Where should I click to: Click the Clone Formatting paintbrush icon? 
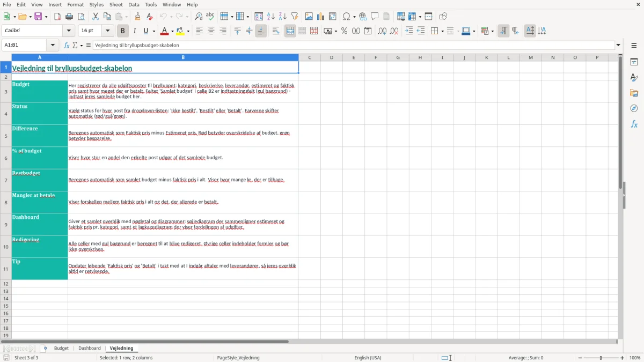[138, 17]
